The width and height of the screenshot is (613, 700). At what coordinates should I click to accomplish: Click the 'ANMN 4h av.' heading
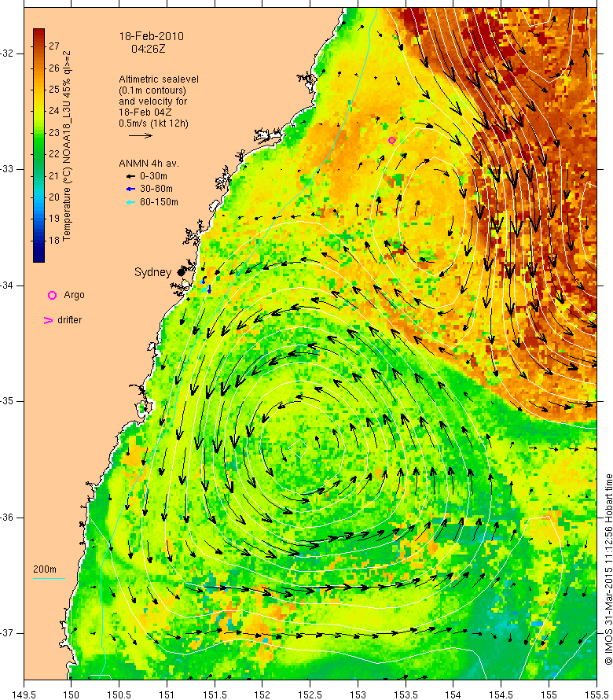coord(149,164)
